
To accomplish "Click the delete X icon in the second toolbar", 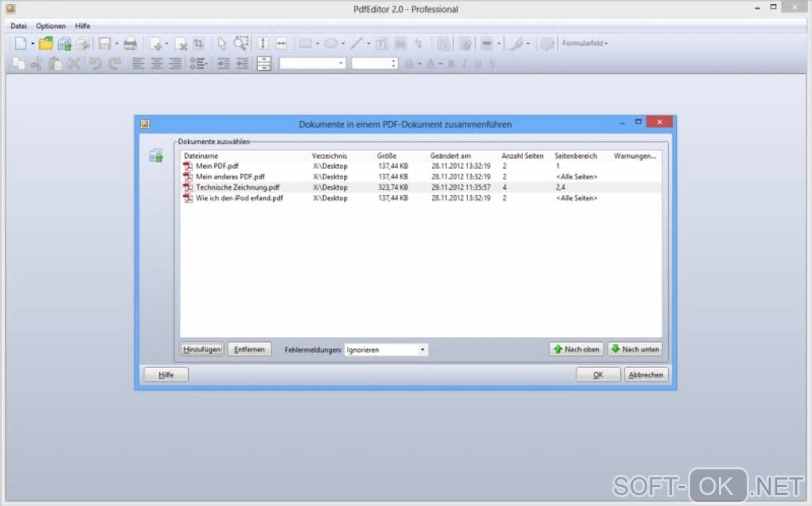I will pos(74,64).
